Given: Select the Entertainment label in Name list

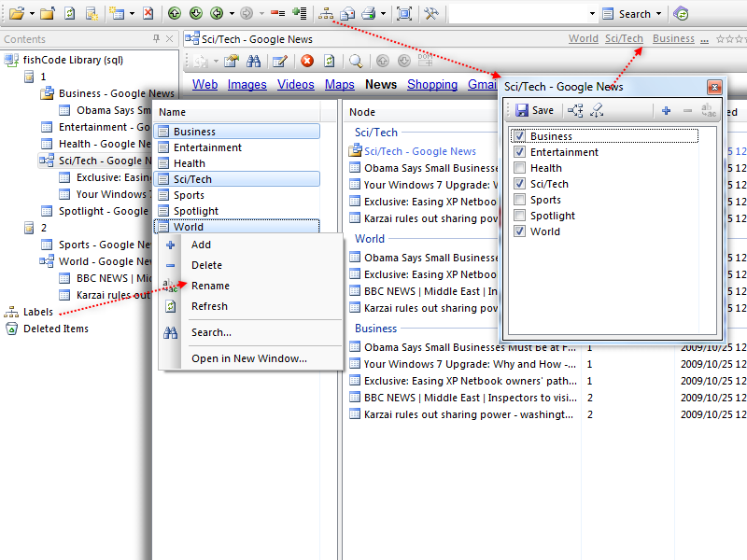Looking at the screenshot, I should (x=237, y=147).
